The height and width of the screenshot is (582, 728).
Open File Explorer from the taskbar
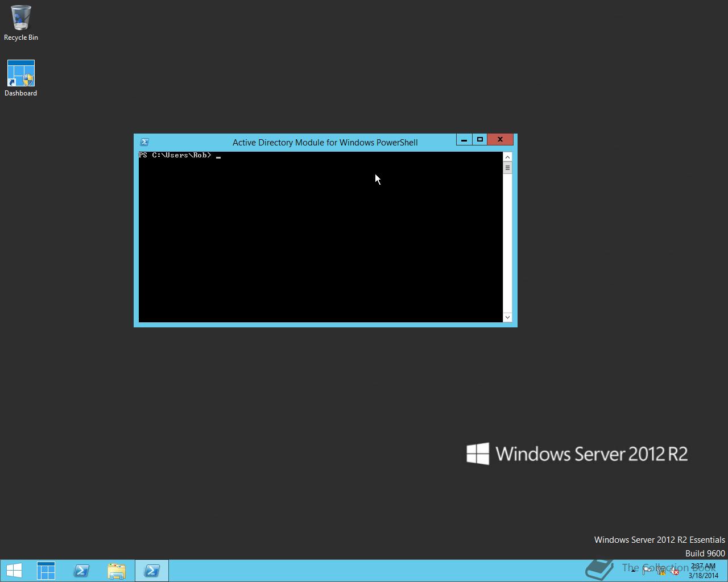click(x=117, y=571)
